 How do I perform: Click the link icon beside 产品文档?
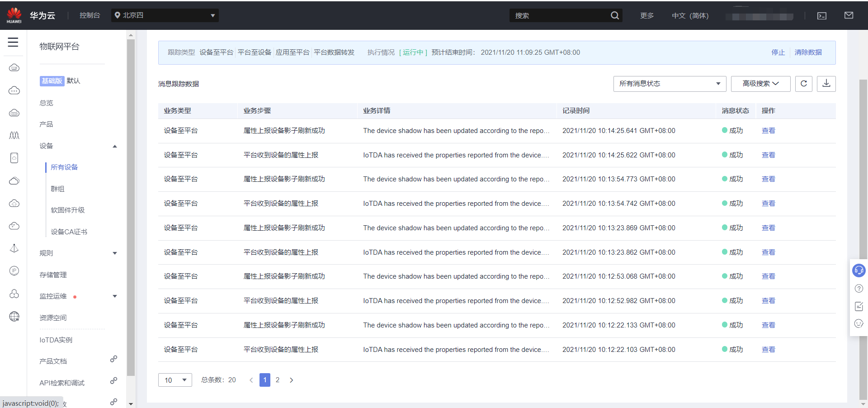[x=113, y=359]
